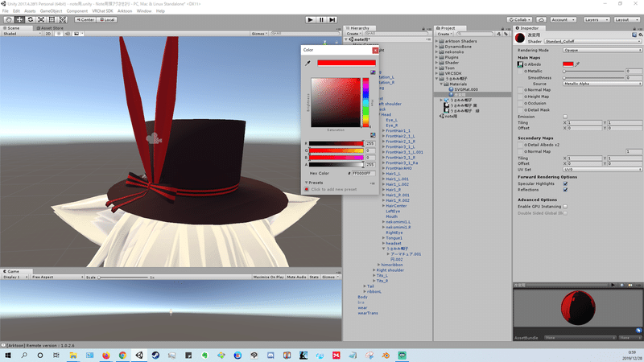Click Create in Hierarchy panel
The height and width of the screenshot is (362, 644).
353,34
